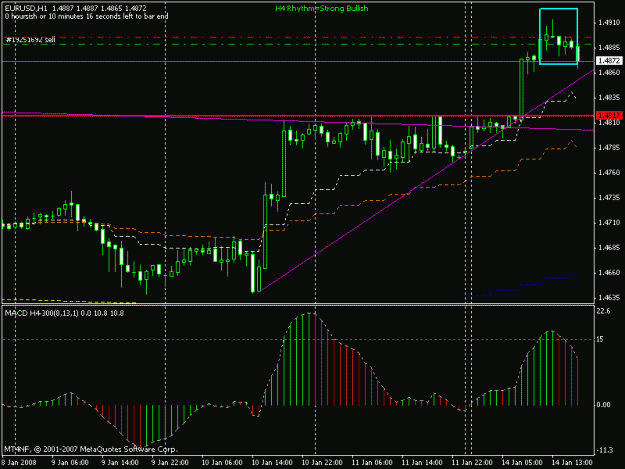The width and height of the screenshot is (625, 469).
Task: Click the '11 Jan 14:00' time axis label
Action: click(422, 463)
